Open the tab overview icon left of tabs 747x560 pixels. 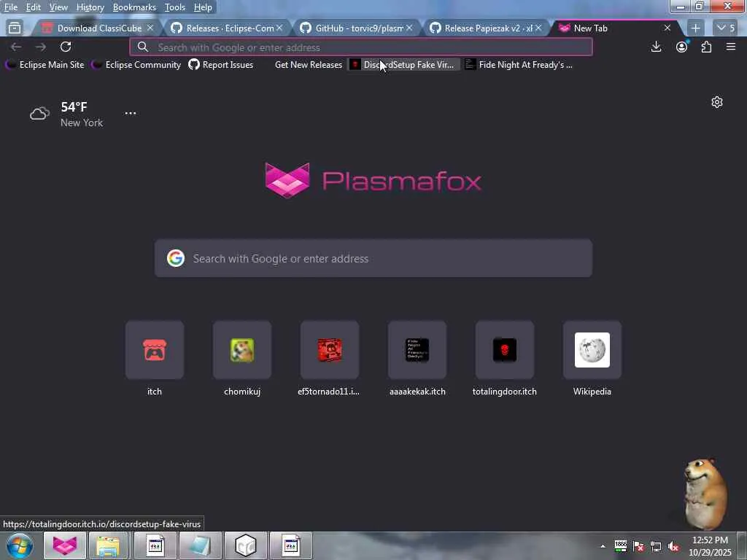coord(15,28)
